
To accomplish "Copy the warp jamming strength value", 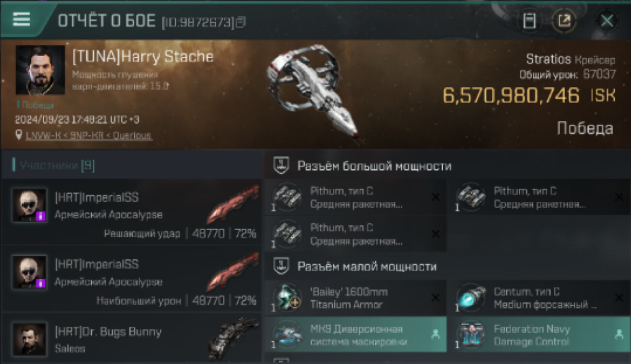I will [166, 86].
